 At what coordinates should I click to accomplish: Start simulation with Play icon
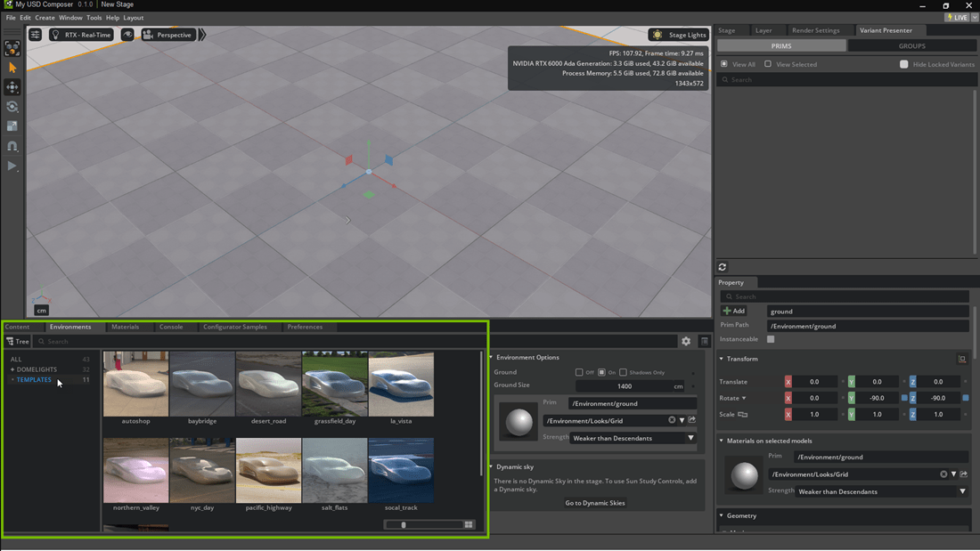coord(12,166)
